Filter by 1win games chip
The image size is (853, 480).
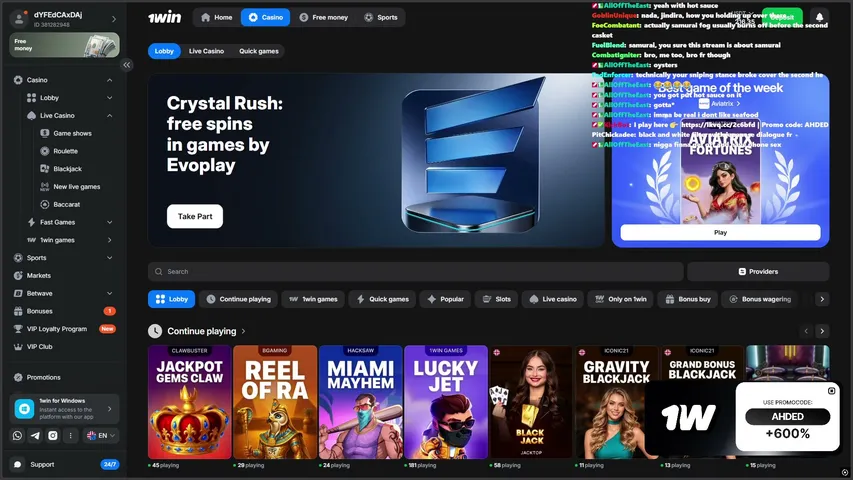(x=313, y=299)
